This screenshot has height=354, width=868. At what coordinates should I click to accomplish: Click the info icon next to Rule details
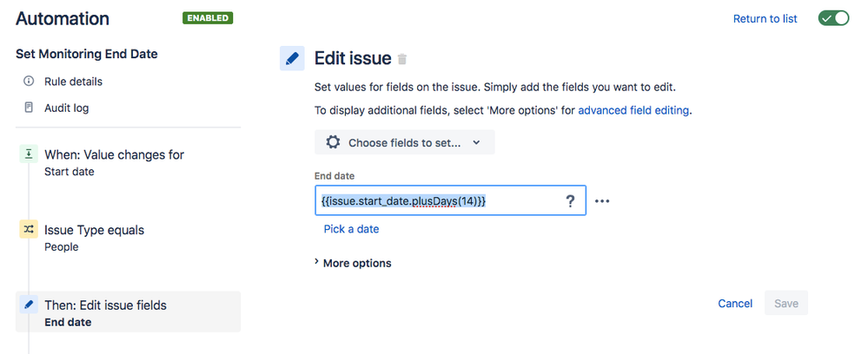click(28, 82)
